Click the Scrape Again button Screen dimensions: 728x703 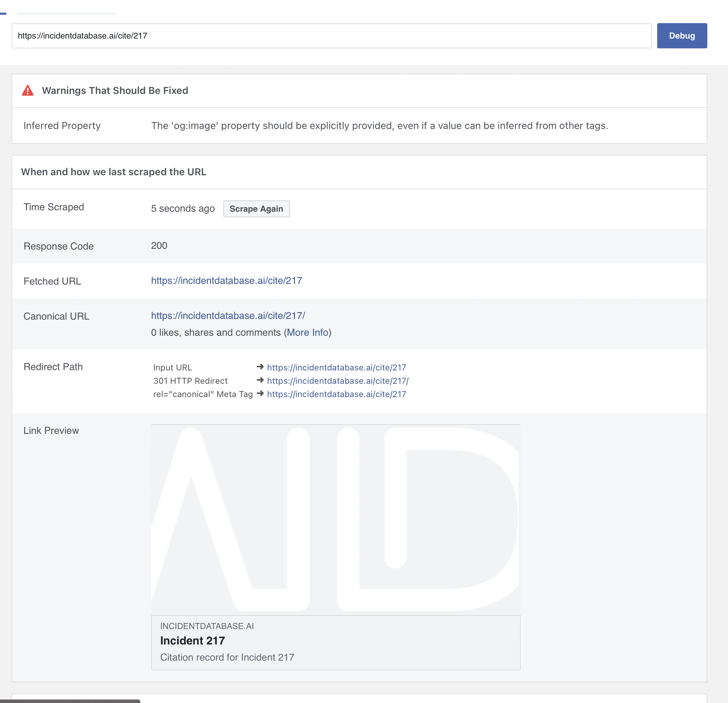point(256,209)
